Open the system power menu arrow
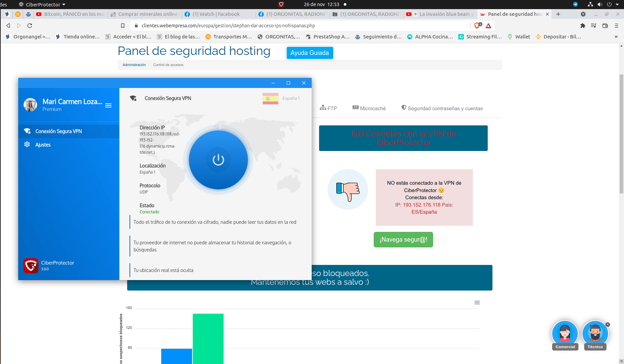This screenshot has width=624, height=364. 617,4
